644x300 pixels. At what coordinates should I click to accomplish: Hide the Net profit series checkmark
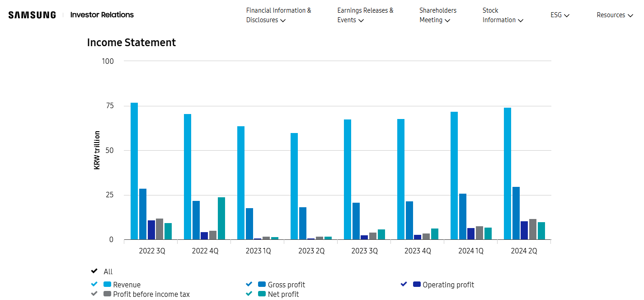(x=249, y=294)
